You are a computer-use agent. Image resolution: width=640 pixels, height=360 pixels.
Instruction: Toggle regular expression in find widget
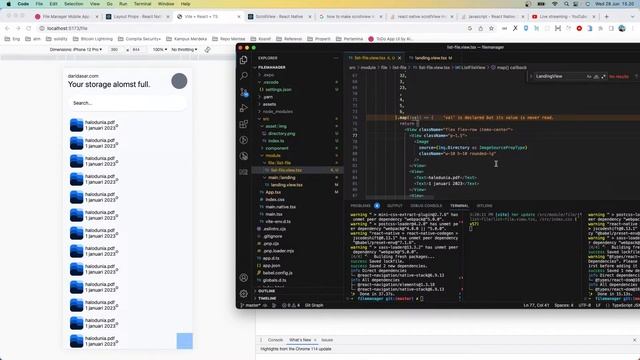603,76
